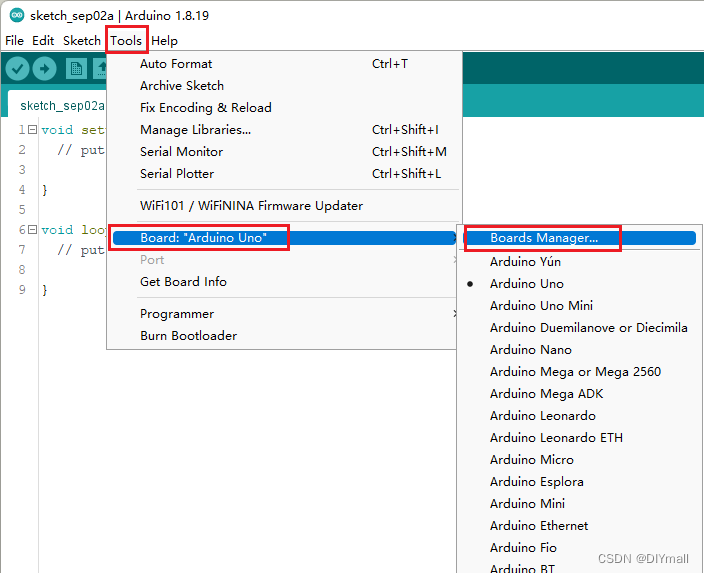Expand the Programmer submenu

tap(284, 314)
